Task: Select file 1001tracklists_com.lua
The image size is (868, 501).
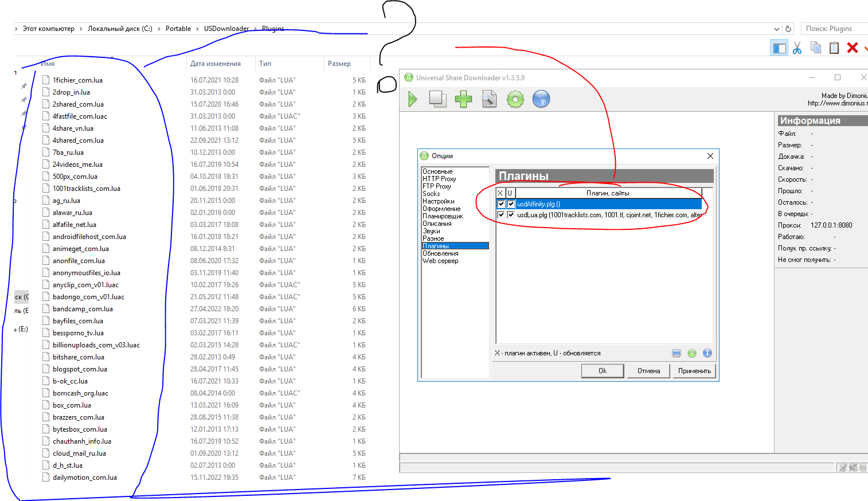Action: coord(87,189)
